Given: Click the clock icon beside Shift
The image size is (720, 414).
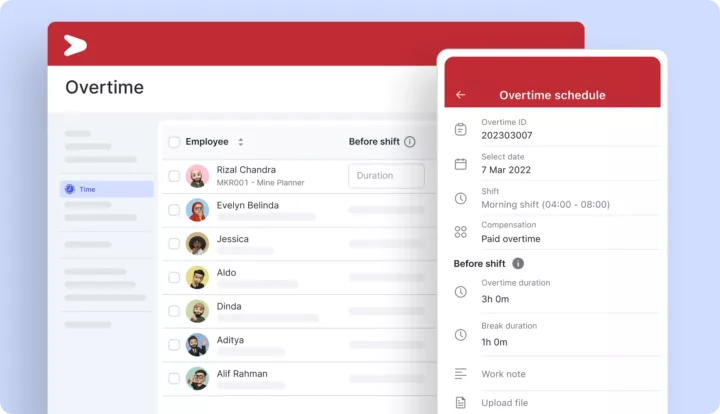Looking at the screenshot, I should (460, 198).
